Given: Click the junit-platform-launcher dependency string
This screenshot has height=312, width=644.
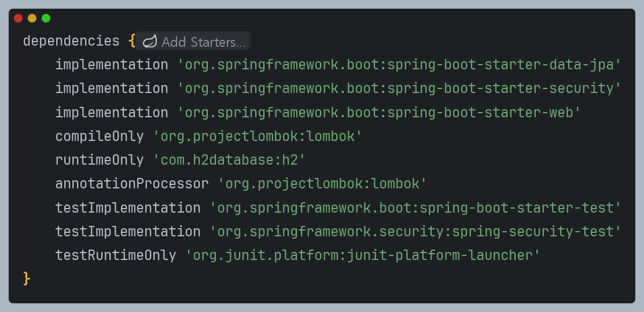Looking at the screenshot, I should [363, 255].
